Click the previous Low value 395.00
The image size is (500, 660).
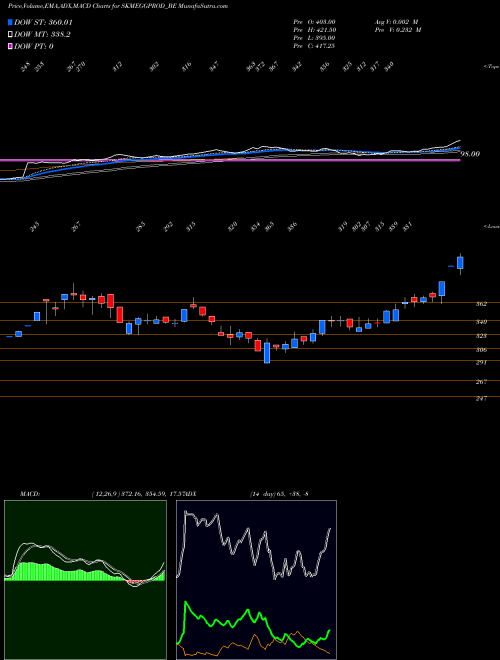[326, 38]
